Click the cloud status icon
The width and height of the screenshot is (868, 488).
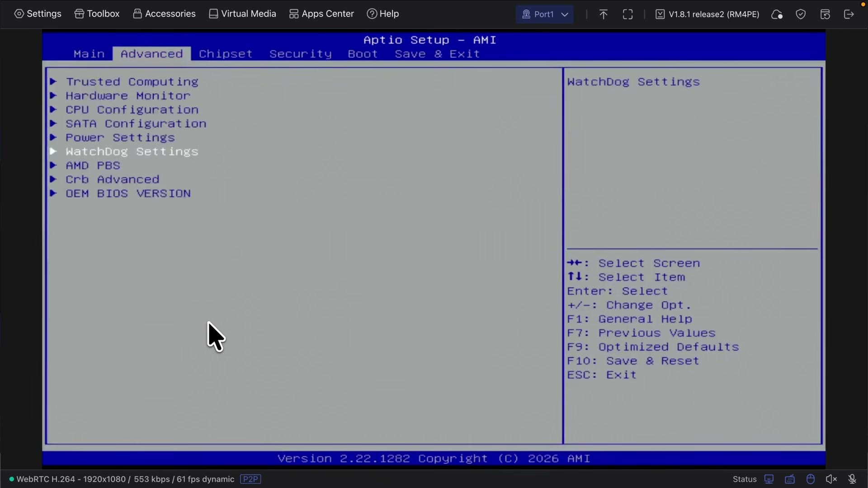[777, 14]
